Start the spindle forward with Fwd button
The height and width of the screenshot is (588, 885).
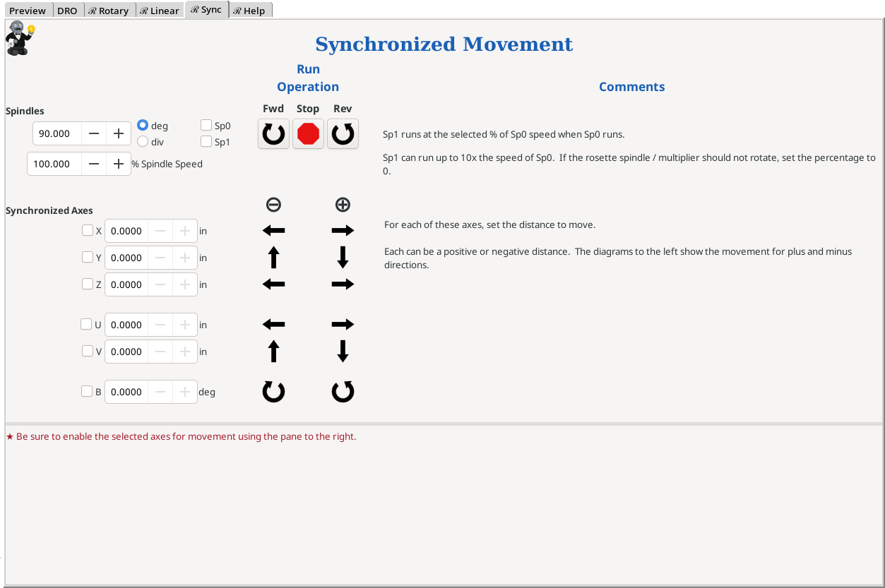point(273,133)
